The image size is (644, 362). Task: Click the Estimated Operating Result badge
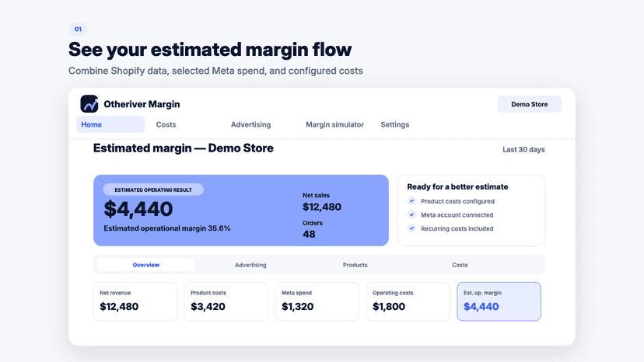[153, 190]
